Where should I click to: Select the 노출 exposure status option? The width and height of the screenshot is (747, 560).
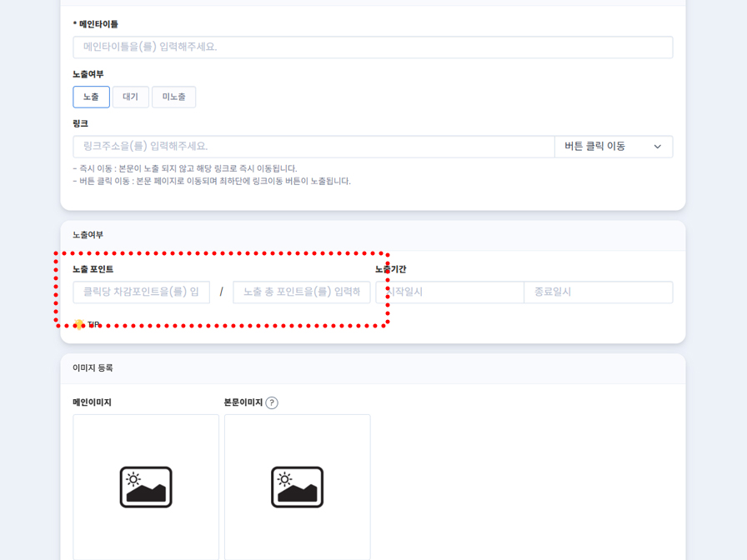coord(91,97)
